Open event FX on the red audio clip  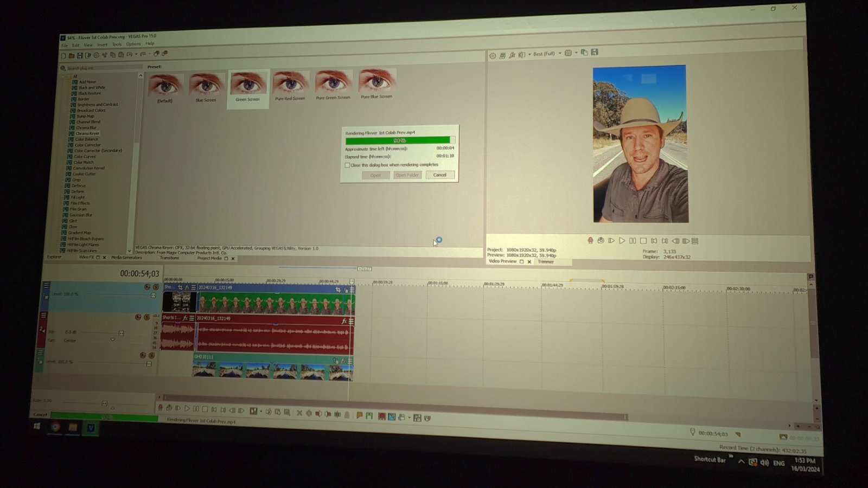click(343, 322)
